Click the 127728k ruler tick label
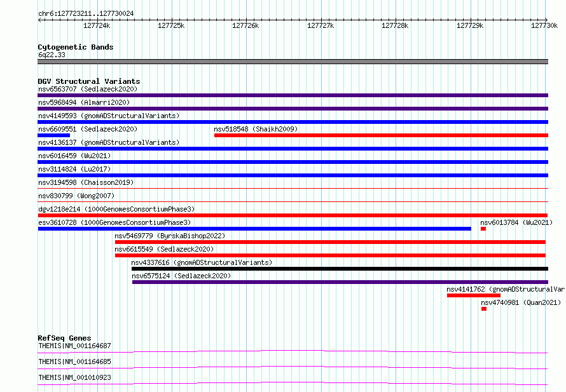 395,25
